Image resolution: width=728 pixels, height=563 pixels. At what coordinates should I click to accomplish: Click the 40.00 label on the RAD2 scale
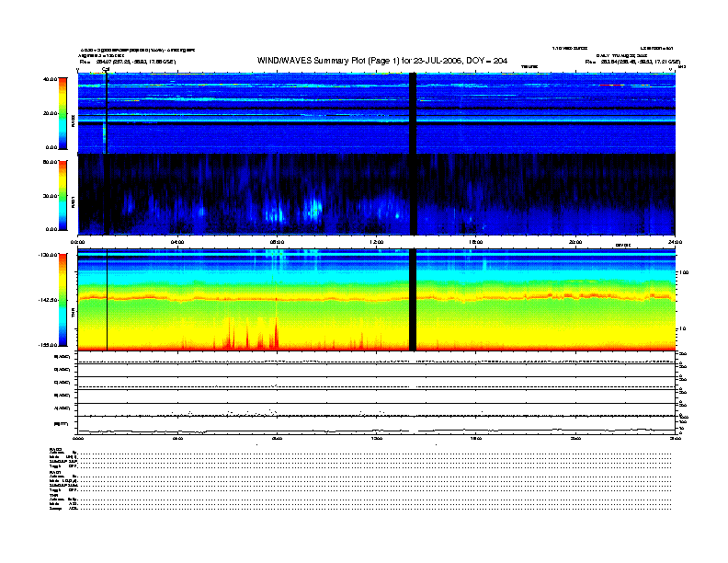[51, 79]
